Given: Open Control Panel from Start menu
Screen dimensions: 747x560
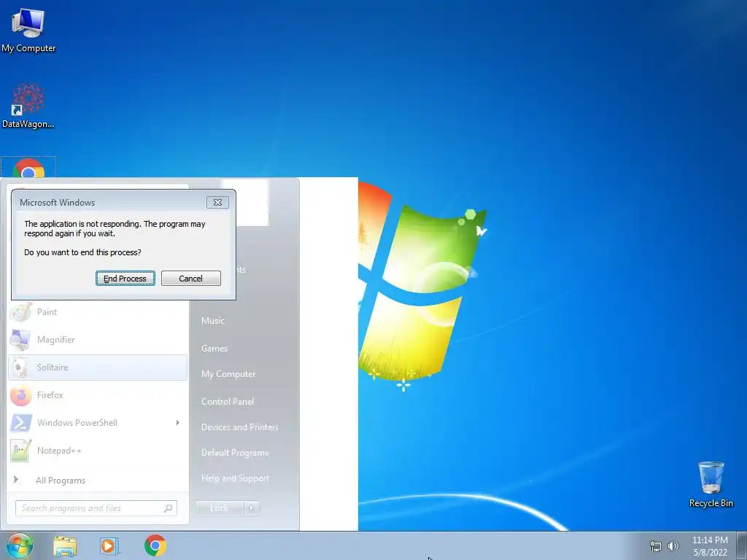Looking at the screenshot, I should (x=228, y=402).
